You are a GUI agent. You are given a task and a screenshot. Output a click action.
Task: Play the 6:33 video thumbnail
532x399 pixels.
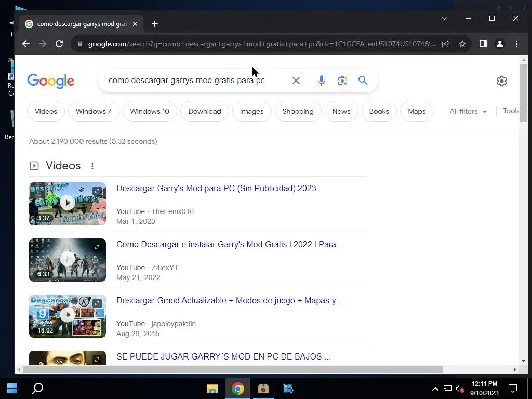pyautogui.click(x=68, y=260)
